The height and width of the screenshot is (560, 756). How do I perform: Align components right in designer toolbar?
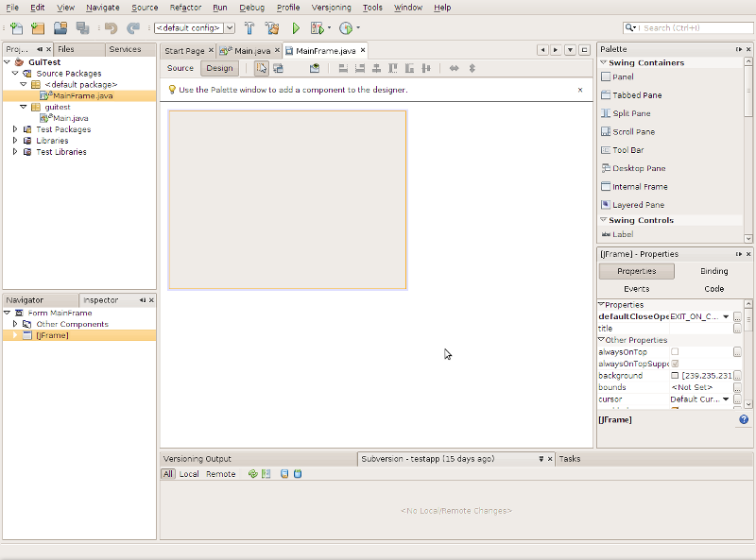pos(360,68)
